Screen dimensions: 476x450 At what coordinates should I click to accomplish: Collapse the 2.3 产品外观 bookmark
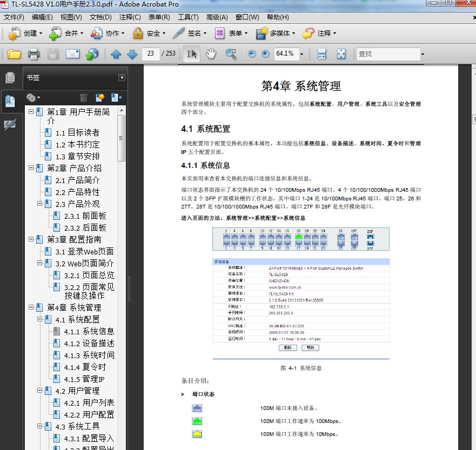[39, 203]
